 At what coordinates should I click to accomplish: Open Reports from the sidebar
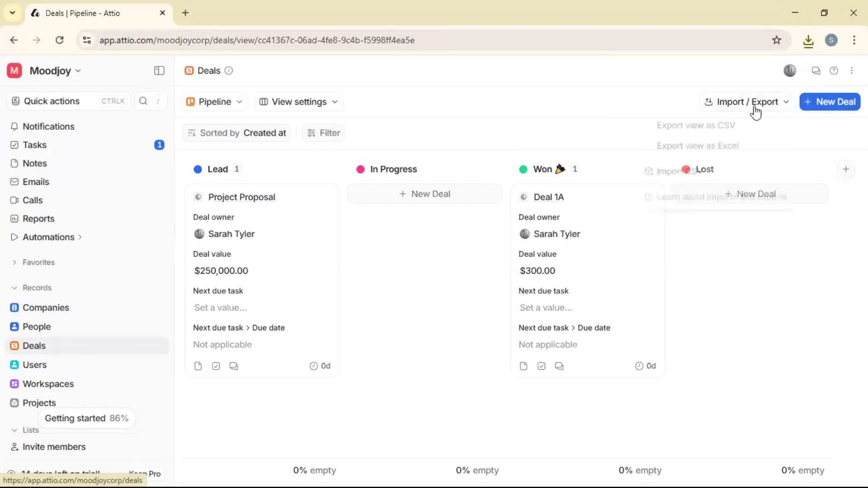[x=38, y=219]
